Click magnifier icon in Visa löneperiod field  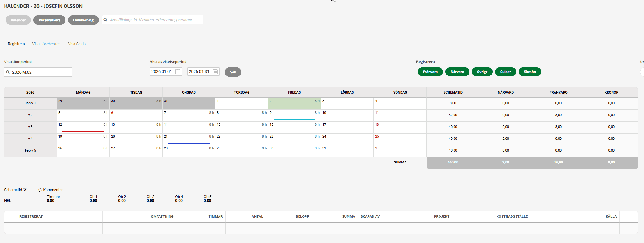pyautogui.click(x=8, y=72)
